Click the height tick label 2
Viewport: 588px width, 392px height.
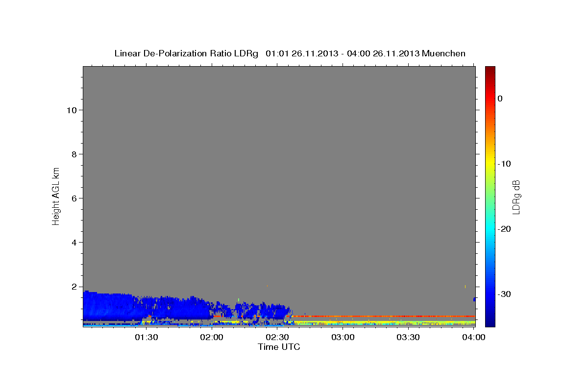point(73,286)
